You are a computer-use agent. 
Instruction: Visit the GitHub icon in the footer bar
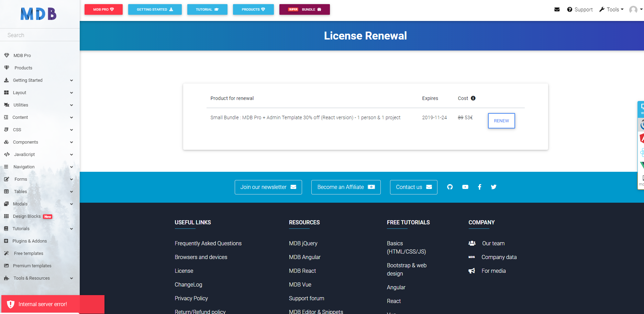[450, 187]
